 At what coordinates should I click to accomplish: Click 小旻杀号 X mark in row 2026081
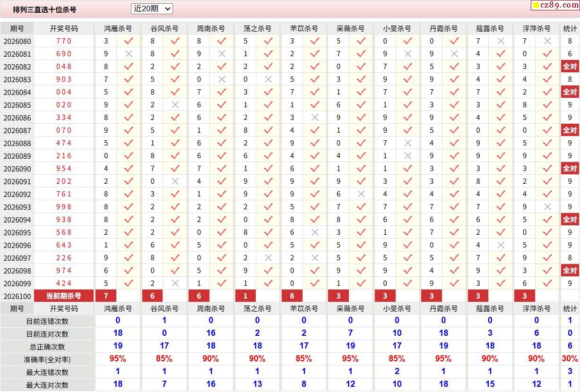(408, 54)
